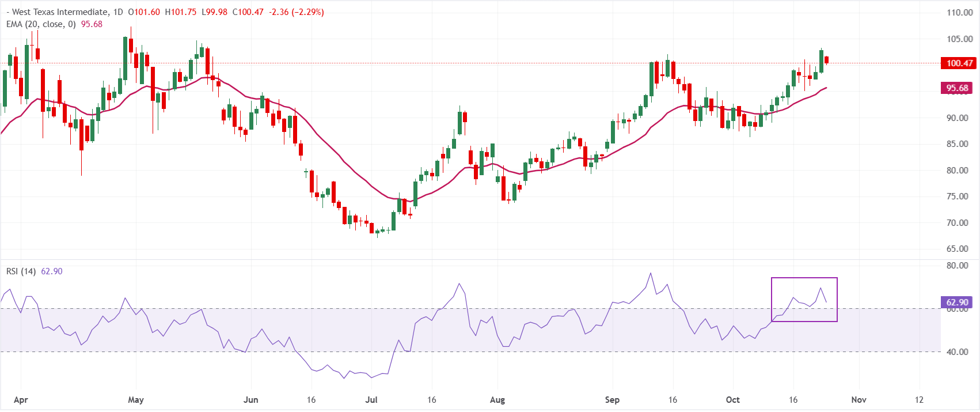Viewport: 980px width, 412px height.
Task: Click the Jul label on time axis
Action: (371, 400)
